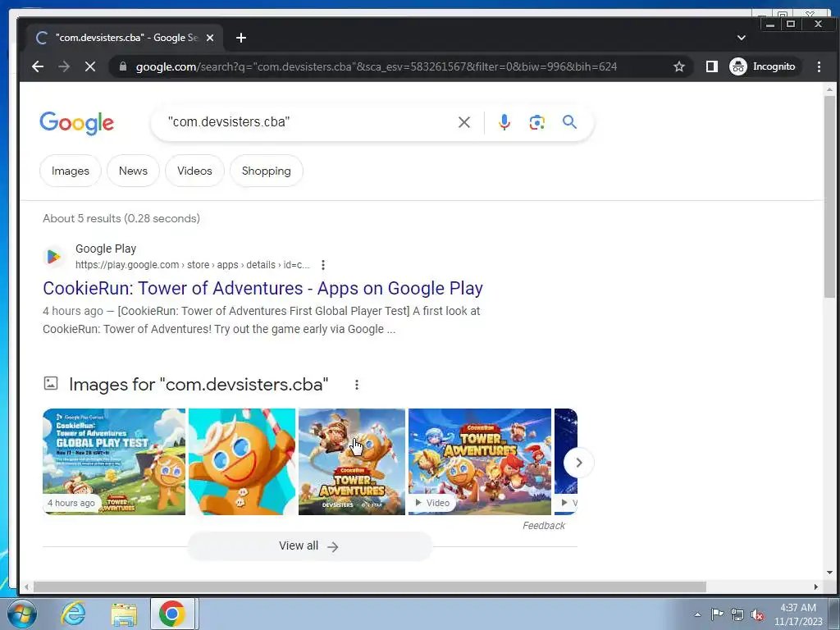The width and height of the screenshot is (840, 630).
Task: Go back to the previous page
Action: click(x=38, y=66)
